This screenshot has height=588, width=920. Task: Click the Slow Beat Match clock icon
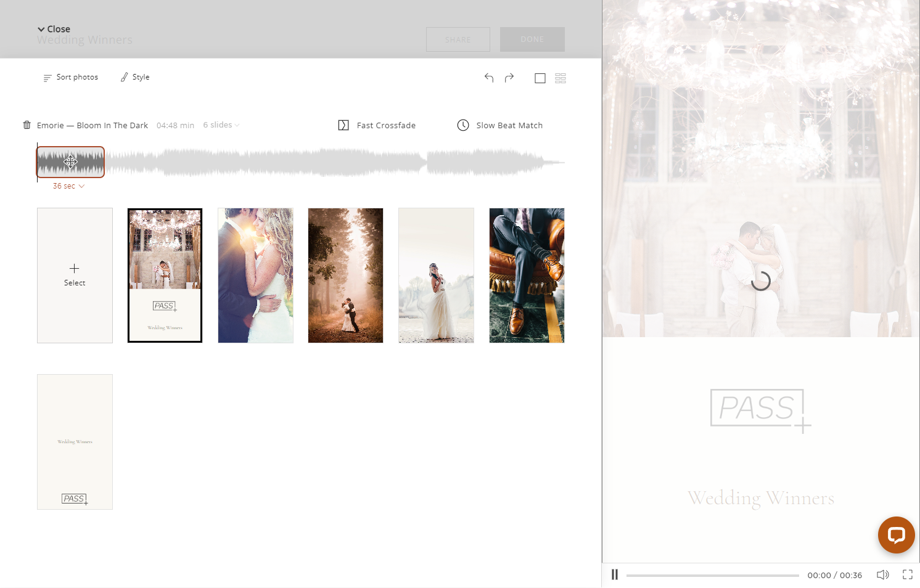tap(463, 125)
